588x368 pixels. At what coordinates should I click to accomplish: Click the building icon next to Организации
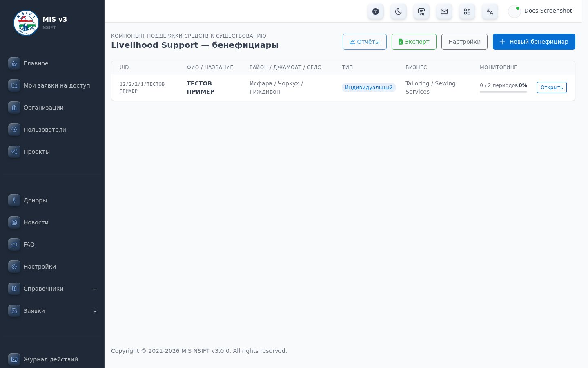(14, 108)
